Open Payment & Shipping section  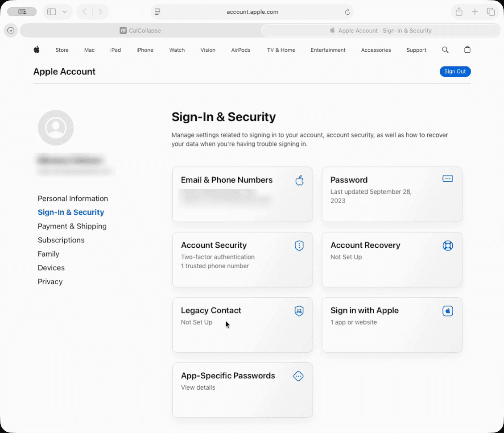(x=72, y=226)
